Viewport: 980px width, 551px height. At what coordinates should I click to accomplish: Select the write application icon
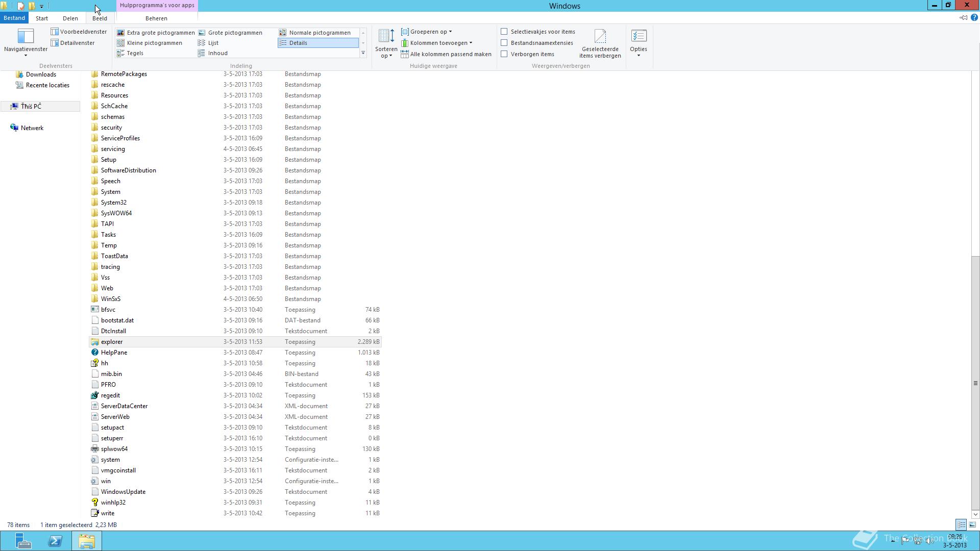click(x=94, y=513)
